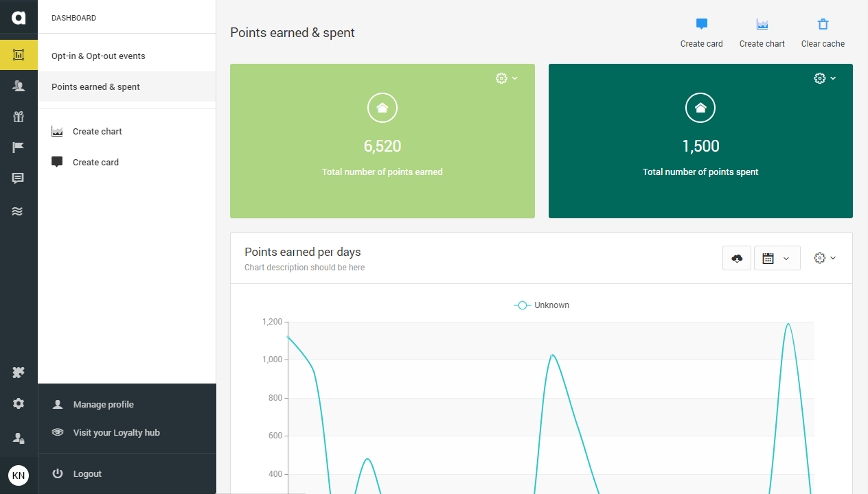The image size is (868, 494).
Task: Click the Create card label in toolbar
Action: [x=701, y=44]
